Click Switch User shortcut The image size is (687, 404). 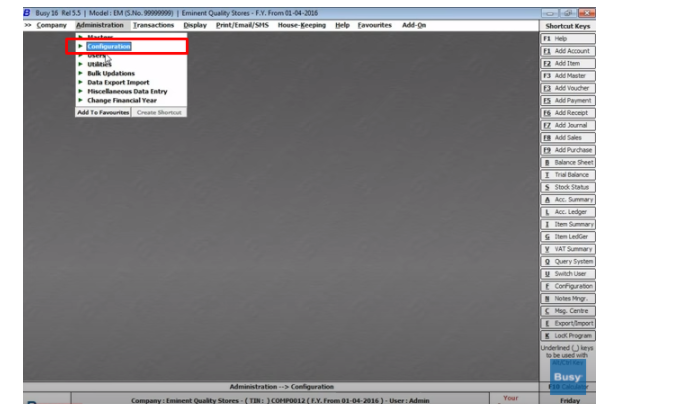point(568,274)
